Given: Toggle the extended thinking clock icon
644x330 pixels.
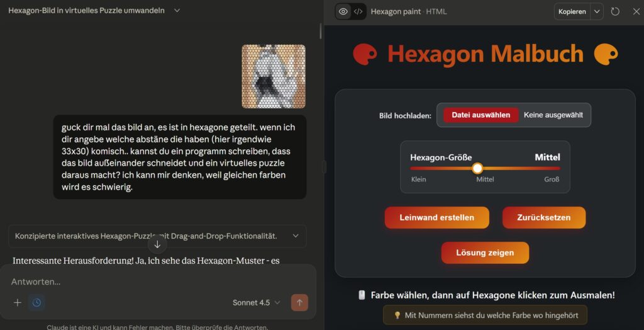Looking at the screenshot, I should [36, 303].
